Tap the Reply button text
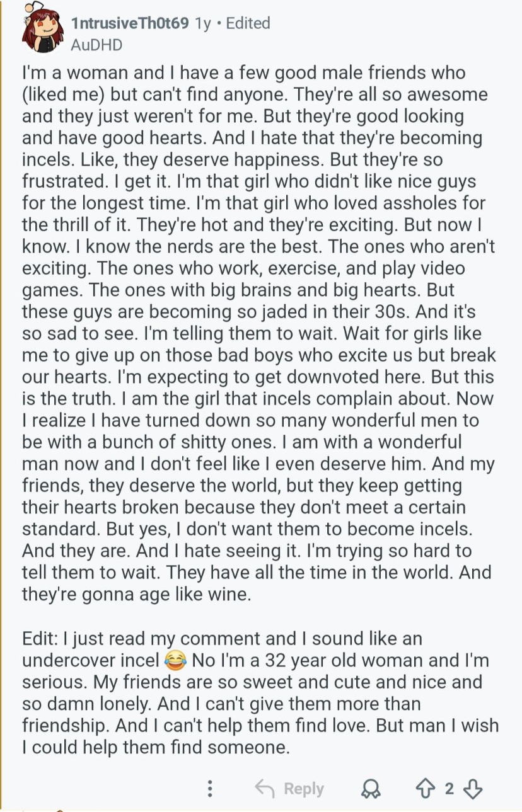This screenshot has width=522, height=812. pyautogui.click(x=304, y=789)
